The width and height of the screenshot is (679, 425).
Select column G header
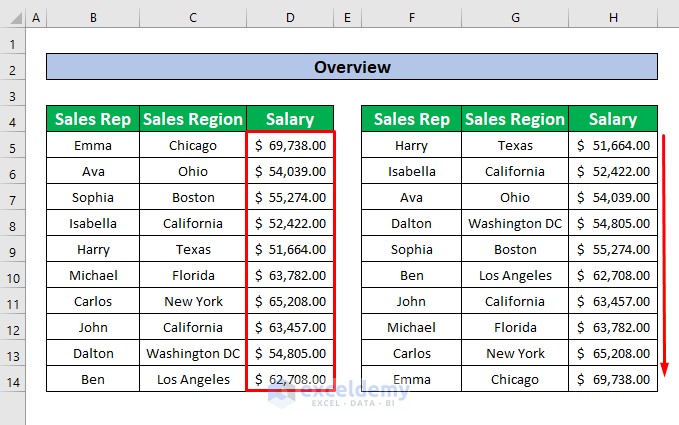coord(515,18)
